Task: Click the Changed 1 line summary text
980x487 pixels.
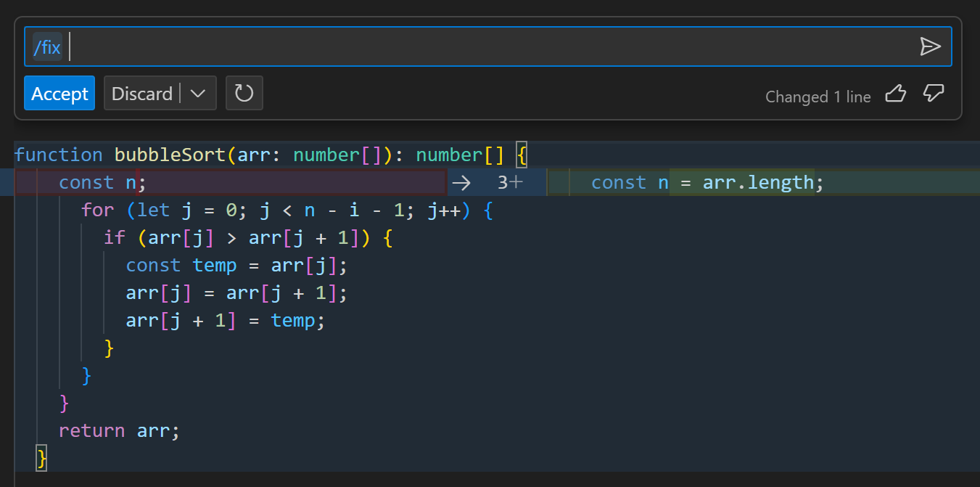Action: (818, 97)
